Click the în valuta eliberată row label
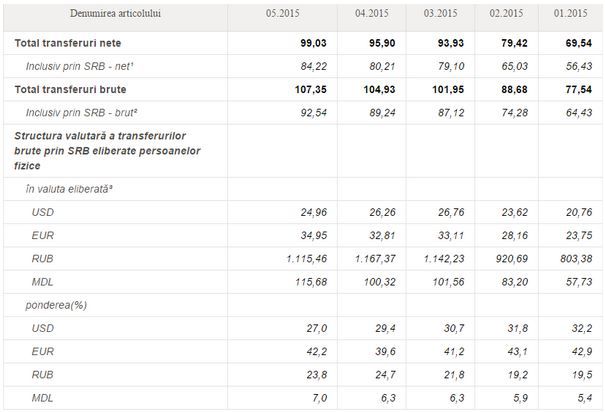Screen dimensions: 605x412 click(x=69, y=189)
